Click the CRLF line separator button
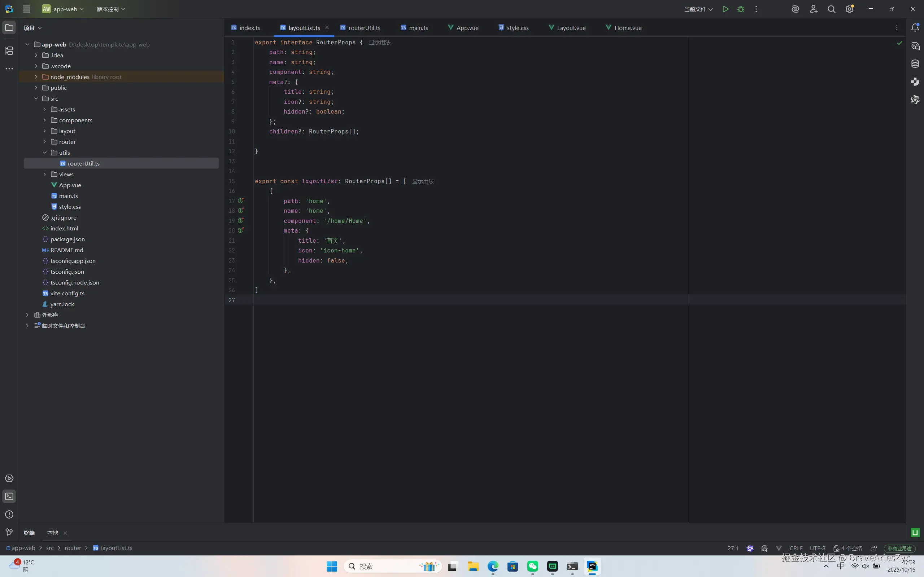 (796, 549)
